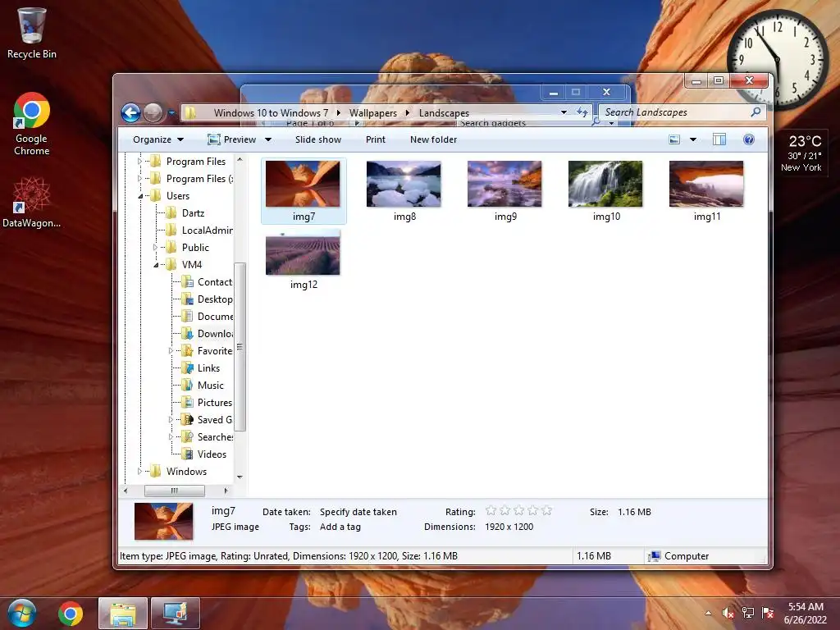Screen dimensions: 840x630
Task: Refresh the Landscapes folder view
Action: pyautogui.click(x=582, y=112)
